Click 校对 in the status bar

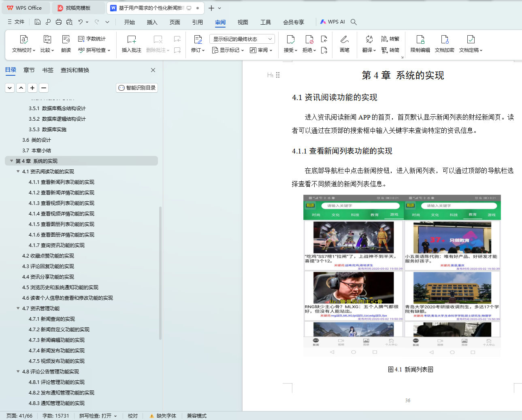133,416
